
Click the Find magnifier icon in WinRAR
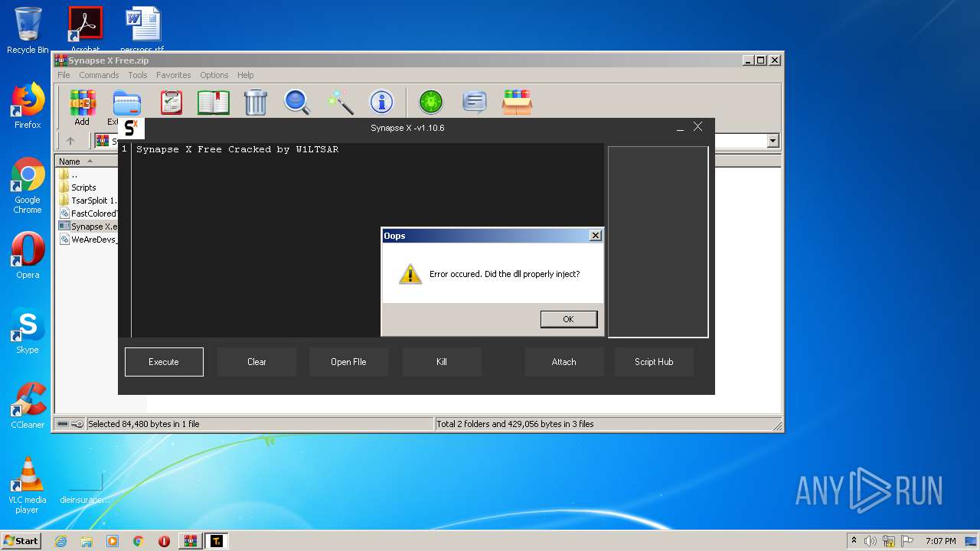296,102
